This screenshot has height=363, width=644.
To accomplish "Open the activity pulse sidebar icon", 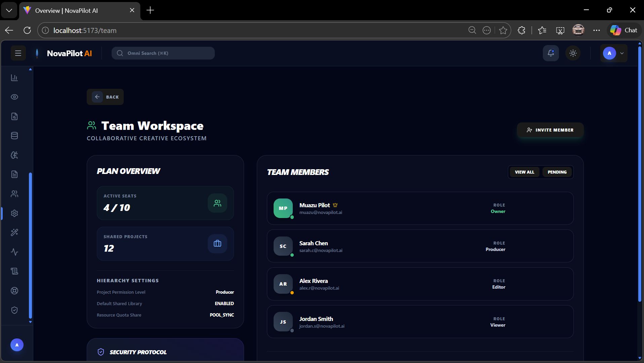I will point(14,252).
